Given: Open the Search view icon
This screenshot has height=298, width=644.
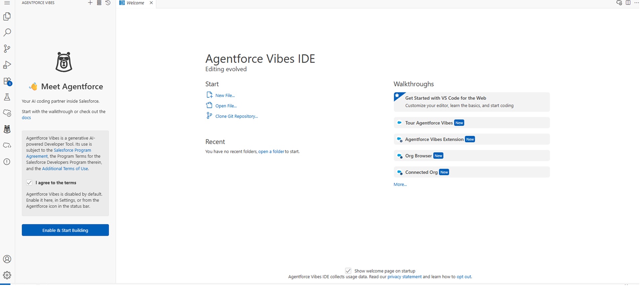Looking at the screenshot, I should coord(7,32).
